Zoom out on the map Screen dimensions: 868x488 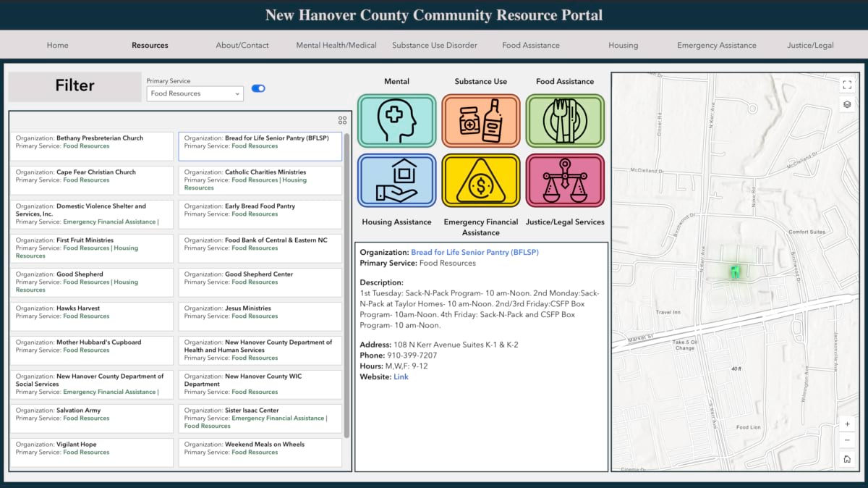pos(847,440)
